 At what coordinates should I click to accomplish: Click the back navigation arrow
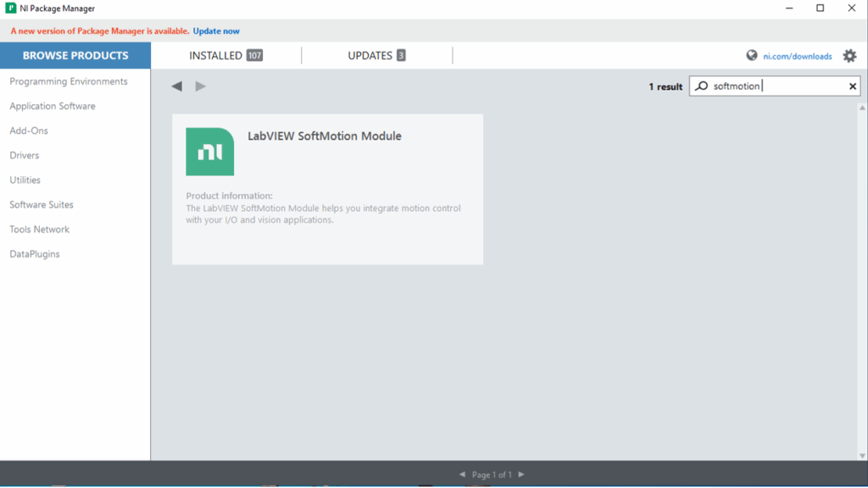point(176,86)
